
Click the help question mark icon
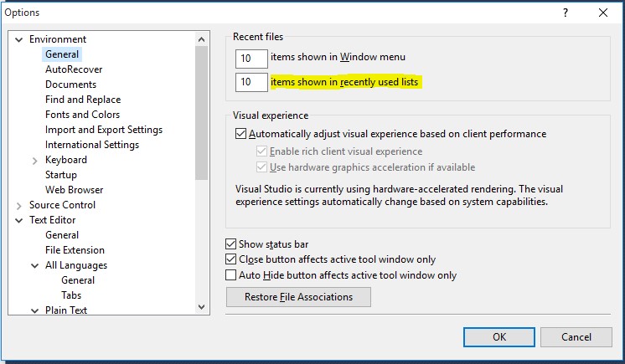pyautogui.click(x=566, y=13)
